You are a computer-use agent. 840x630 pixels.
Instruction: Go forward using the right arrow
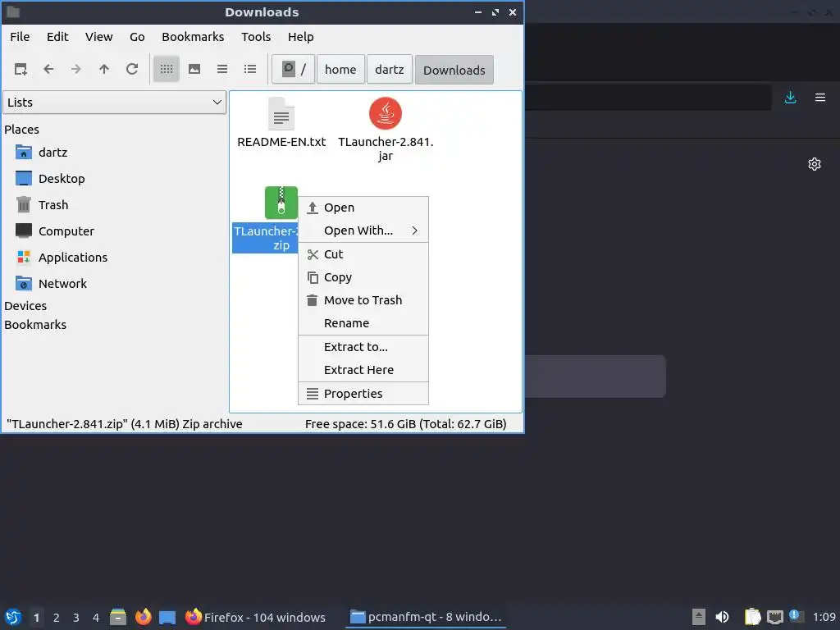76,69
